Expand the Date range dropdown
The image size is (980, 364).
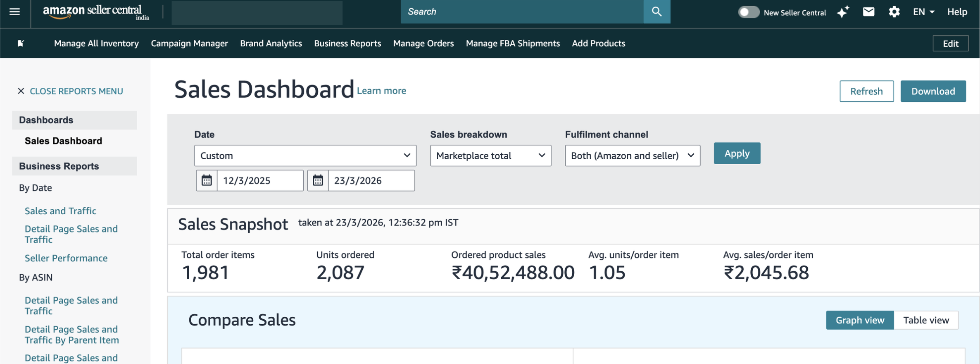click(305, 156)
